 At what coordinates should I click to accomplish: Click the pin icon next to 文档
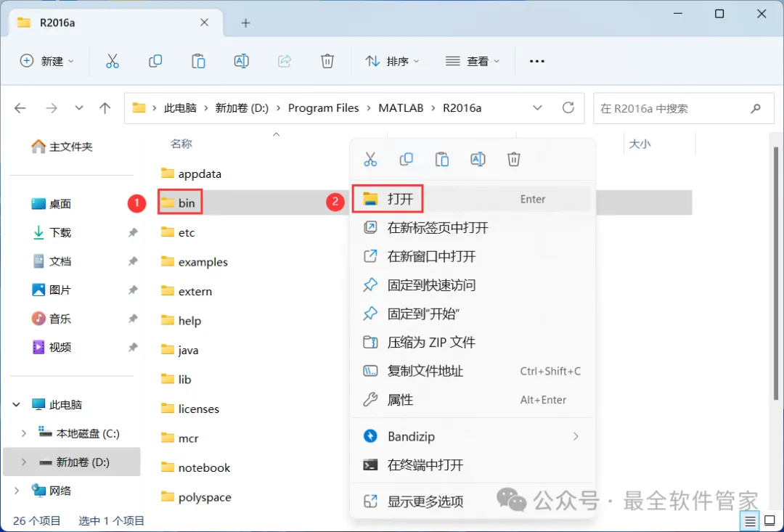(x=133, y=261)
